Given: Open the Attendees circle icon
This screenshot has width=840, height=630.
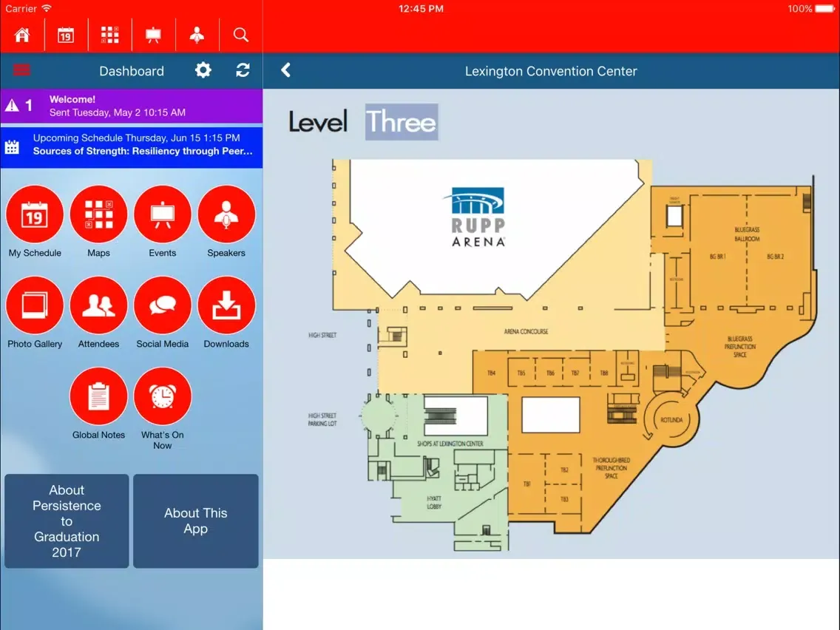Looking at the screenshot, I should (98, 305).
